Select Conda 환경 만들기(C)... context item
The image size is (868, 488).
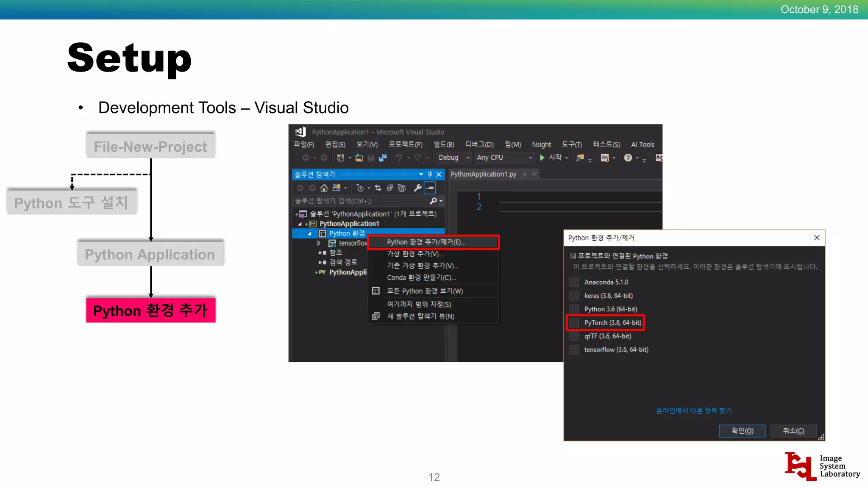(x=433, y=278)
